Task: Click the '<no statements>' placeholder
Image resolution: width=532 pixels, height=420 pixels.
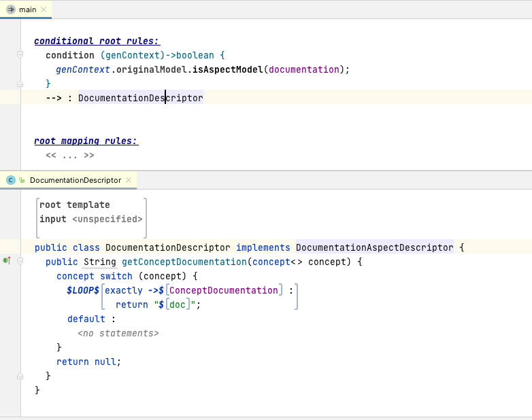Action: click(118, 333)
